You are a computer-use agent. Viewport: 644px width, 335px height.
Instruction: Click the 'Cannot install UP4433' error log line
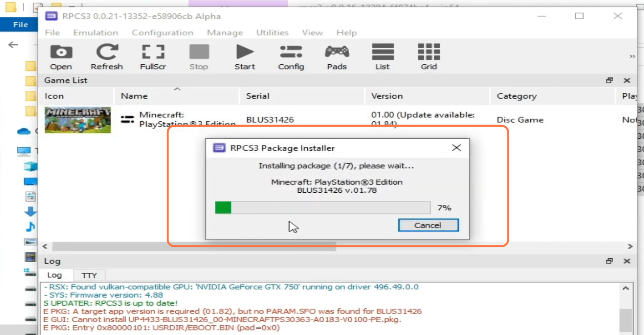[222, 319]
